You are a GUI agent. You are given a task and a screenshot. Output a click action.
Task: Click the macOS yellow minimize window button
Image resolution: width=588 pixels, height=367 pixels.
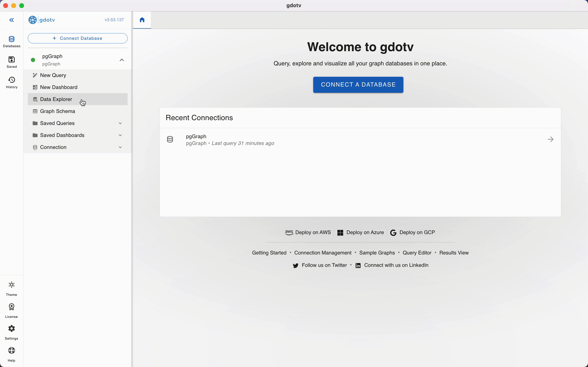[x=14, y=6]
